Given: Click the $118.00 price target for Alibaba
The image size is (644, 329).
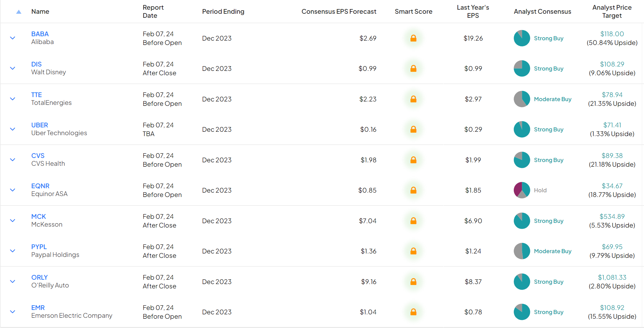Looking at the screenshot, I should (612, 34).
